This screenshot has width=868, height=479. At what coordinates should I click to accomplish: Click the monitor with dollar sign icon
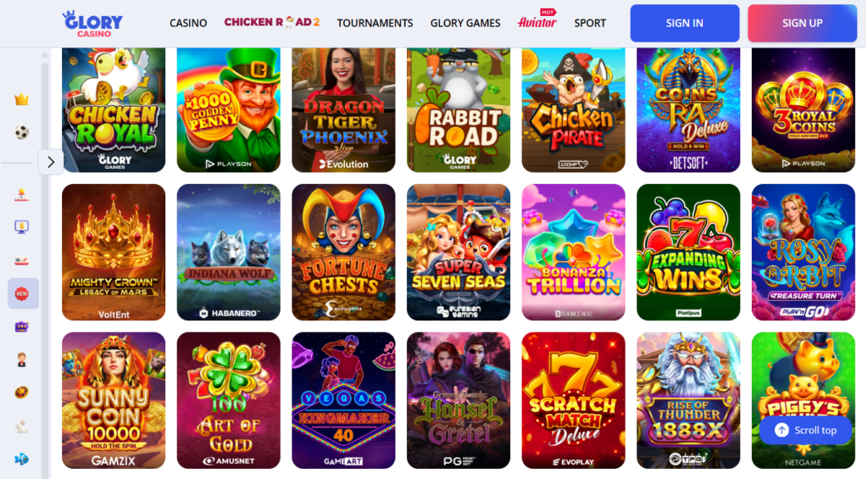point(21,227)
